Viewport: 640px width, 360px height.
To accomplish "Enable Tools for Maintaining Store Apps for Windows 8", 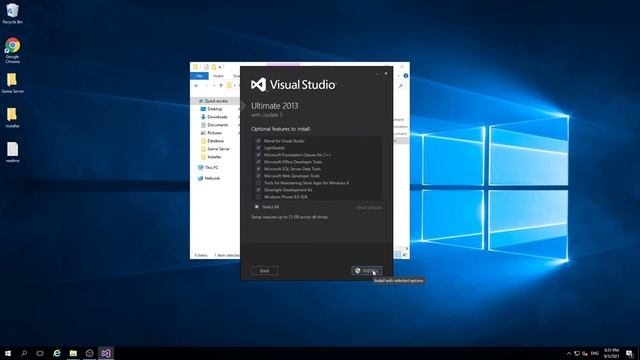I will pyautogui.click(x=258, y=183).
